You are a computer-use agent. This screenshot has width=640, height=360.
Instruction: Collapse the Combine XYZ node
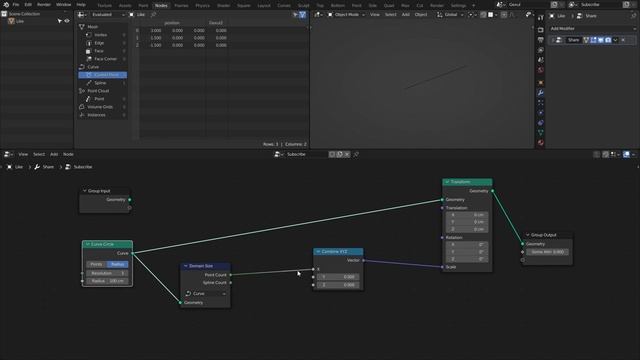tap(318, 252)
